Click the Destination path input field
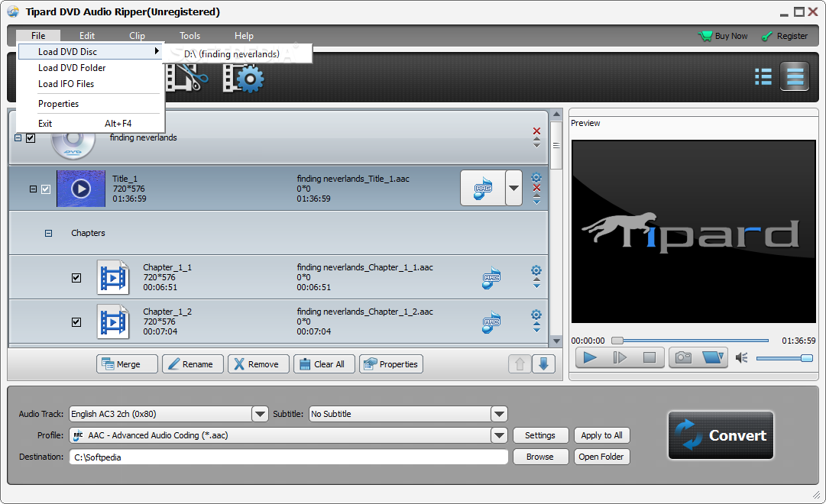 pos(289,457)
